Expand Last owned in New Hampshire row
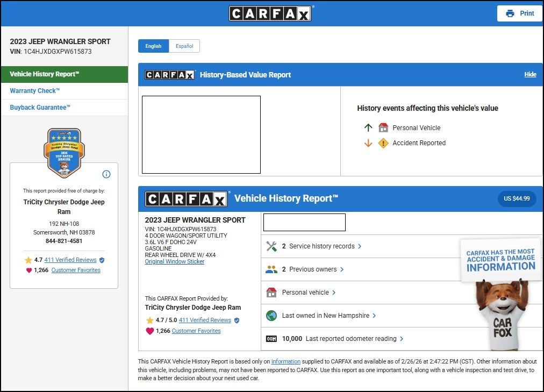 click(328, 316)
